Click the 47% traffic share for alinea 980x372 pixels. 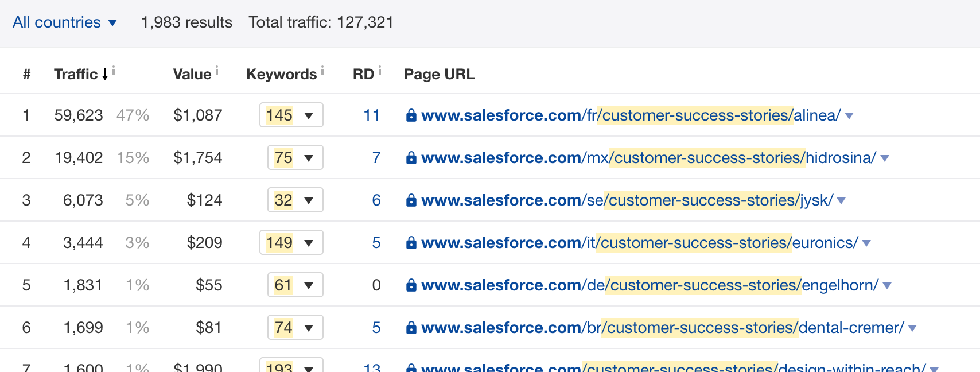click(133, 115)
